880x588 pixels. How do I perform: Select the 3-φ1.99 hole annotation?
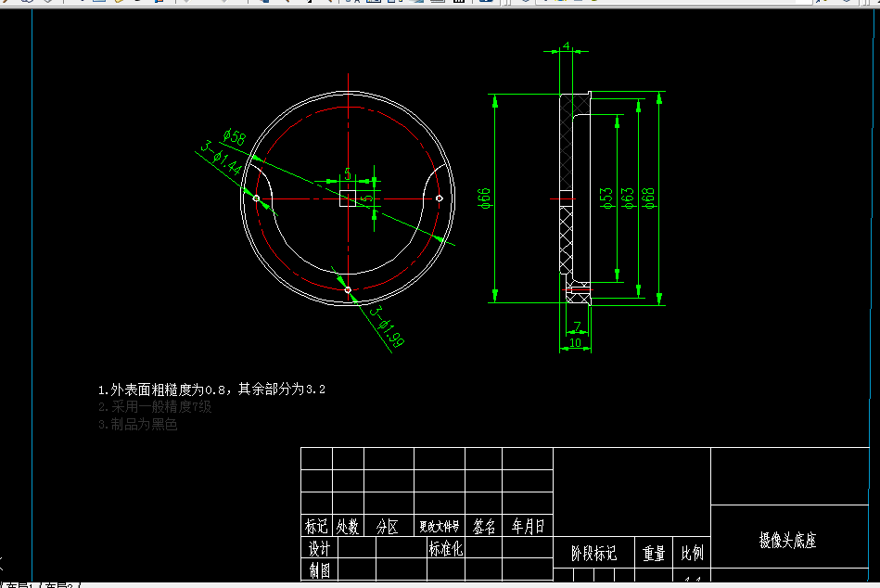(387, 326)
